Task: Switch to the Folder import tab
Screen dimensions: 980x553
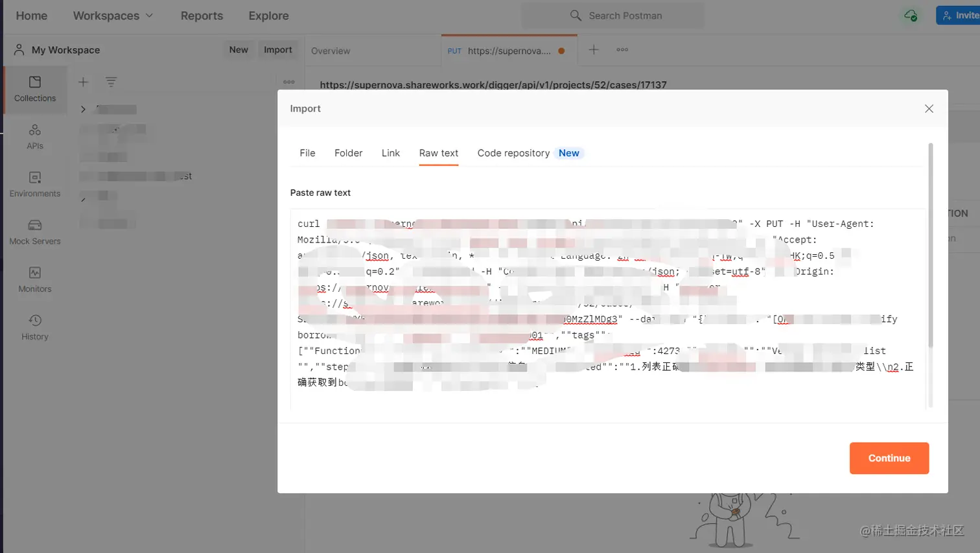Action: coord(348,153)
